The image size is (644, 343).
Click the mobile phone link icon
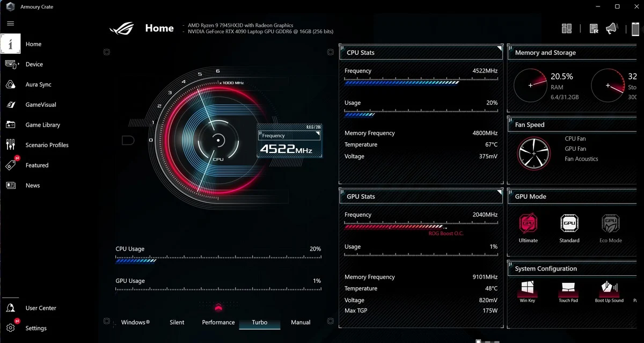pyautogui.click(x=635, y=29)
